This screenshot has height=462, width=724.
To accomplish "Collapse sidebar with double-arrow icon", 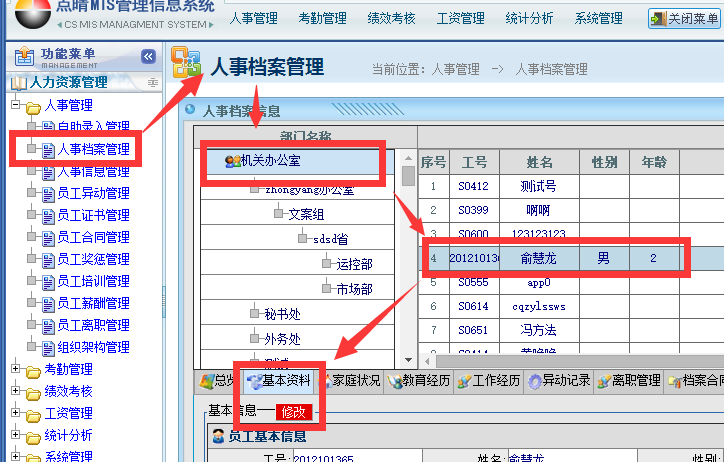I will [x=148, y=57].
